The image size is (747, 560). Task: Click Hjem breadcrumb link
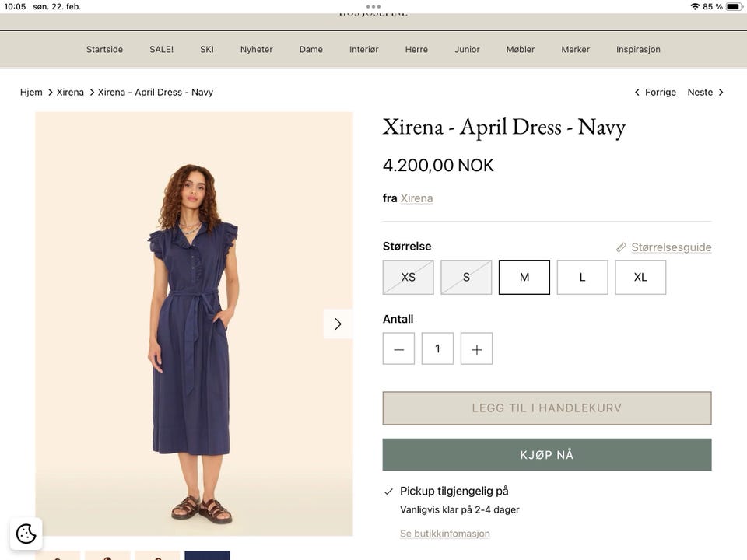tap(31, 93)
